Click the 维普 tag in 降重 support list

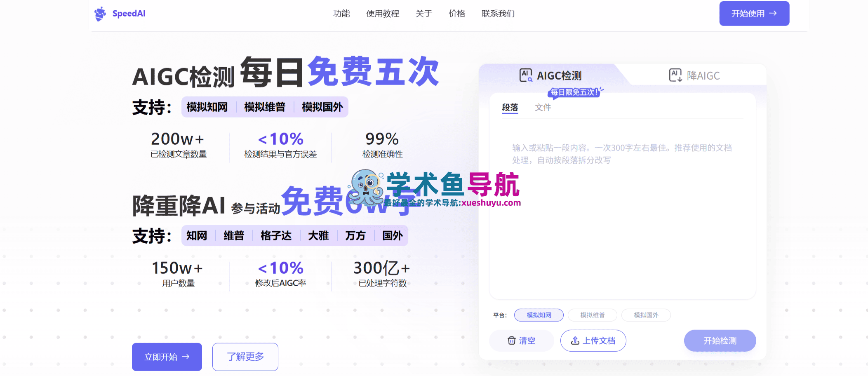(x=234, y=236)
